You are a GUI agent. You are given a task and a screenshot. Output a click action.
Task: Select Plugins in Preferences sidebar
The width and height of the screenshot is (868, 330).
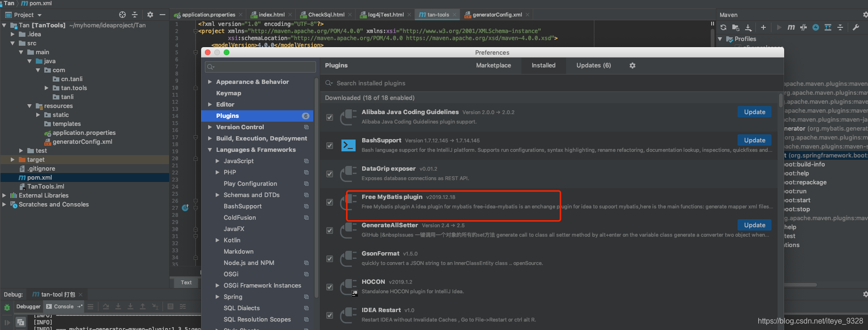pyautogui.click(x=257, y=116)
